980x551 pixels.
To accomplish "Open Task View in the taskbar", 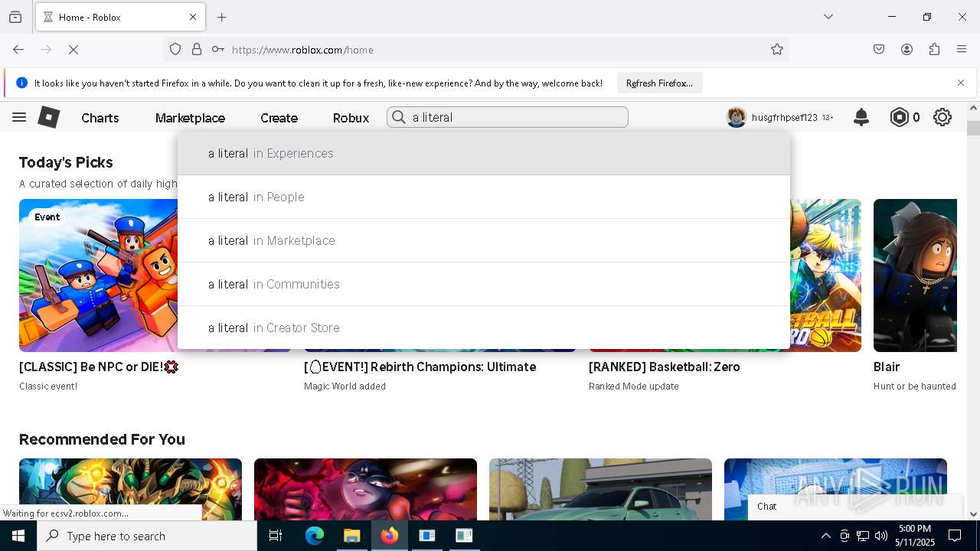I will (276, 536).
